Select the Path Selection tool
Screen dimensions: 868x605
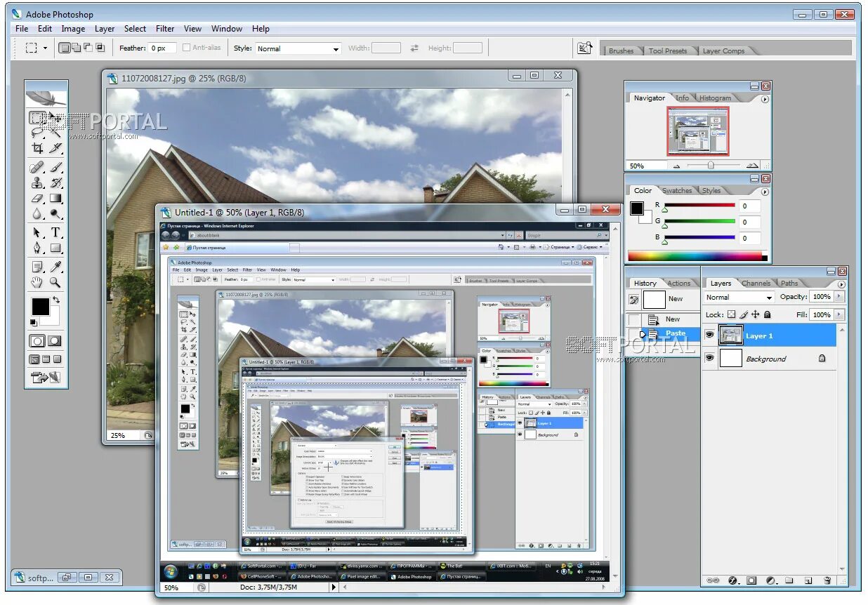coord(37,232)
